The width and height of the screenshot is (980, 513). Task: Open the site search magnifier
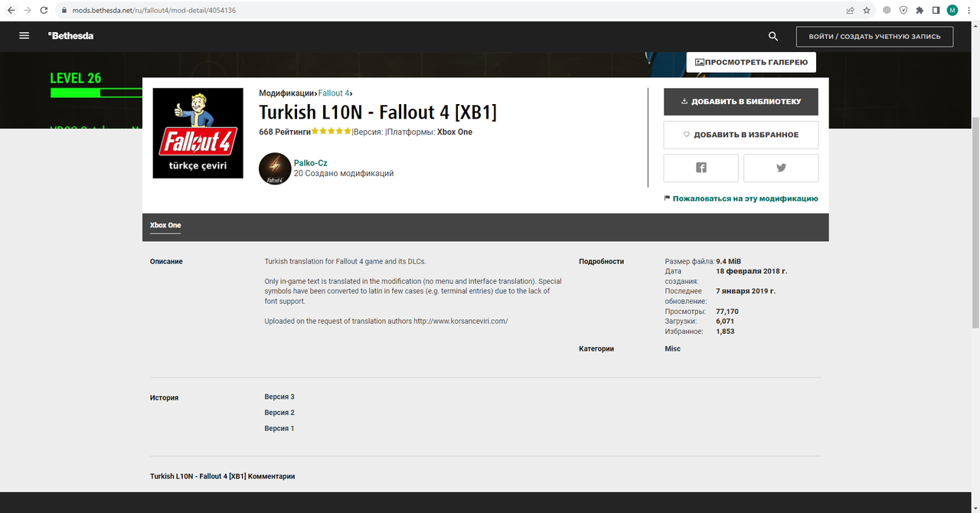[773, 36]
